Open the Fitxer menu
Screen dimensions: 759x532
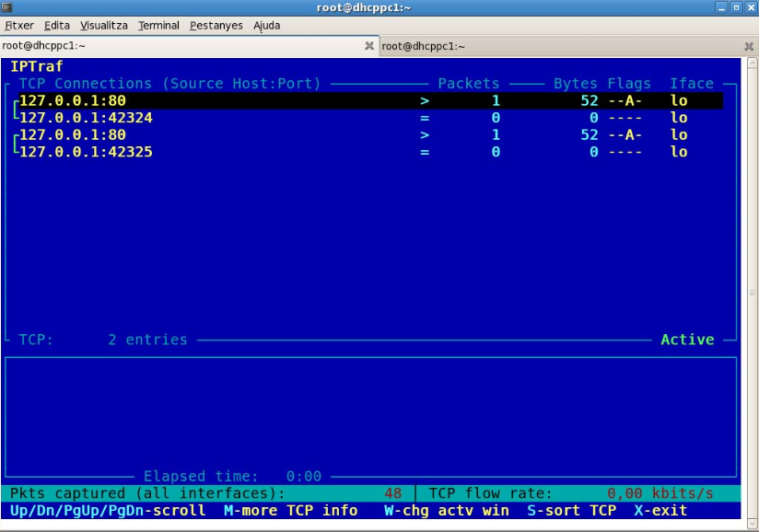click(19, 26)
